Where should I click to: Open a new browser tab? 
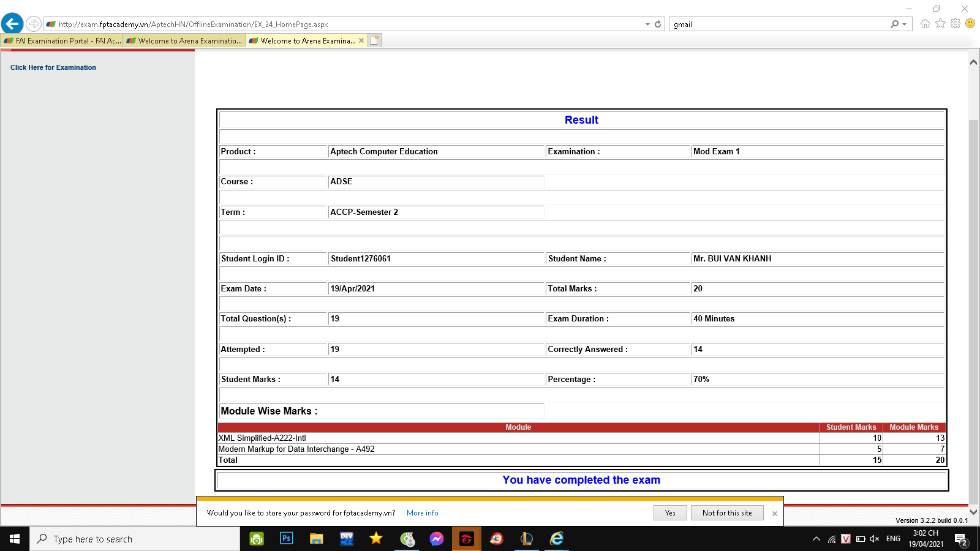pos(375,40)
